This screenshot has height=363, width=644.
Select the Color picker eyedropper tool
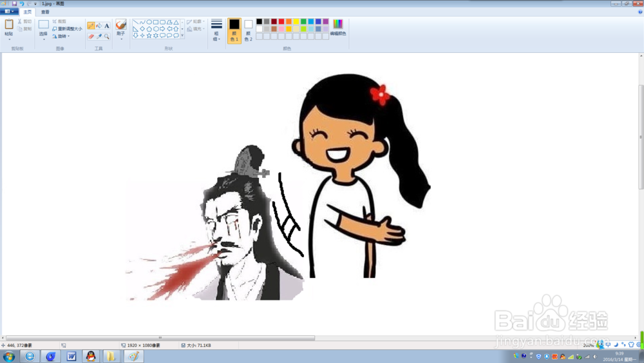[99, 37]
